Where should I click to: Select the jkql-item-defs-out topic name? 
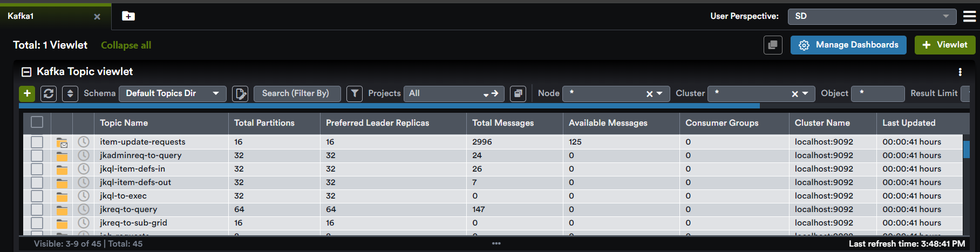[x=135, y=182]
